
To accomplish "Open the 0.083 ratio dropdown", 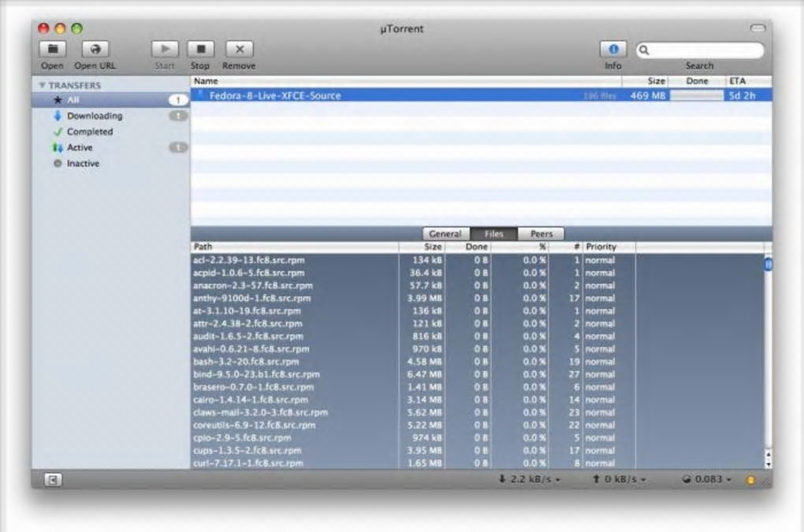I will (x=707, y=479).
